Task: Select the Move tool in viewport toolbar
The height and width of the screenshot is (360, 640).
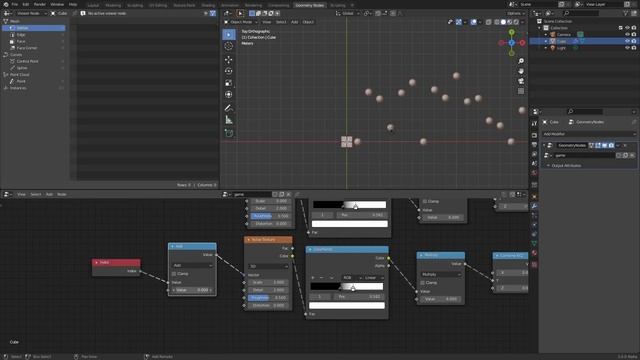Action: pyautogui.click(x=229, y=60)
